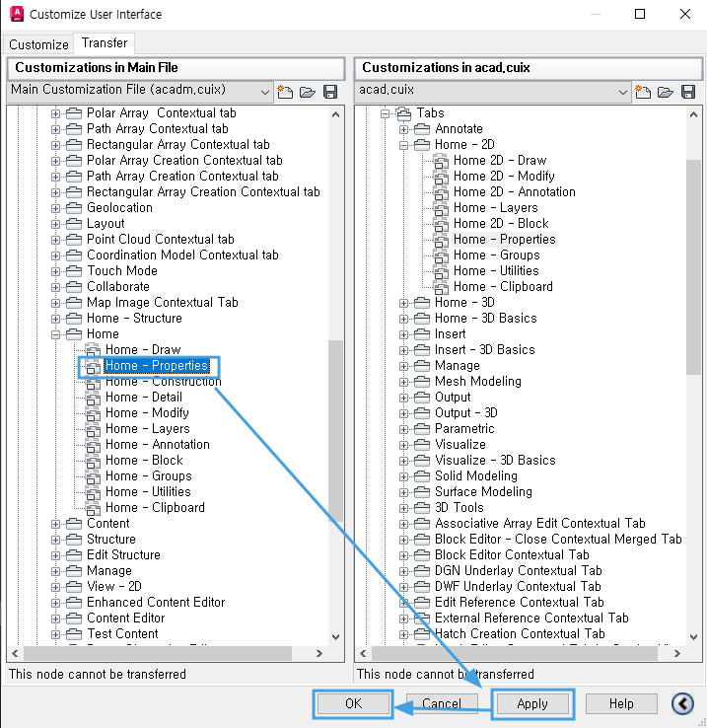
Task: Select Home - Layers in Main File tree
Action: [x=148, y=428]
